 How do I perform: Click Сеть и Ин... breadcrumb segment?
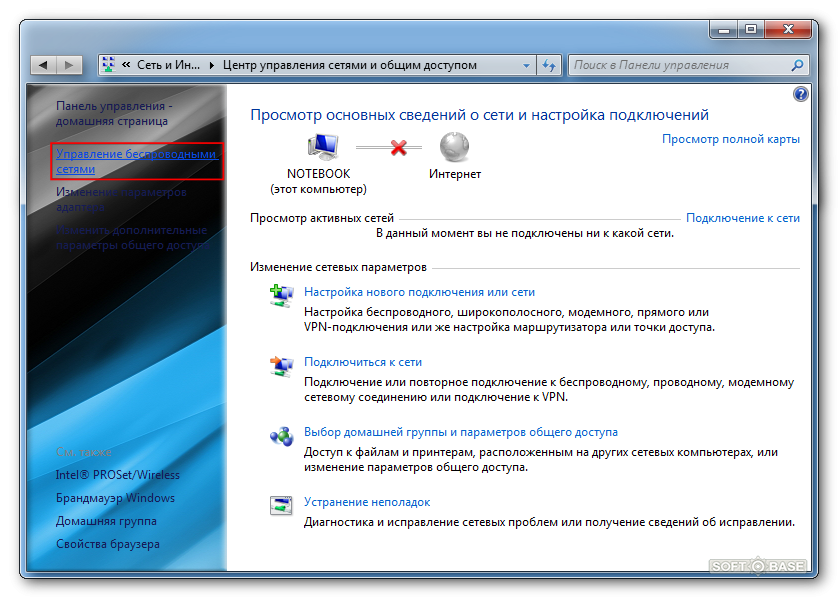[x=168, y=65]
